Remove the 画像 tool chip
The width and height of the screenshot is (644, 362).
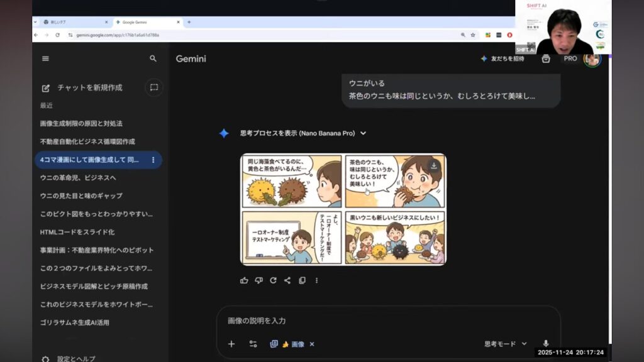[x=312, y=344]
